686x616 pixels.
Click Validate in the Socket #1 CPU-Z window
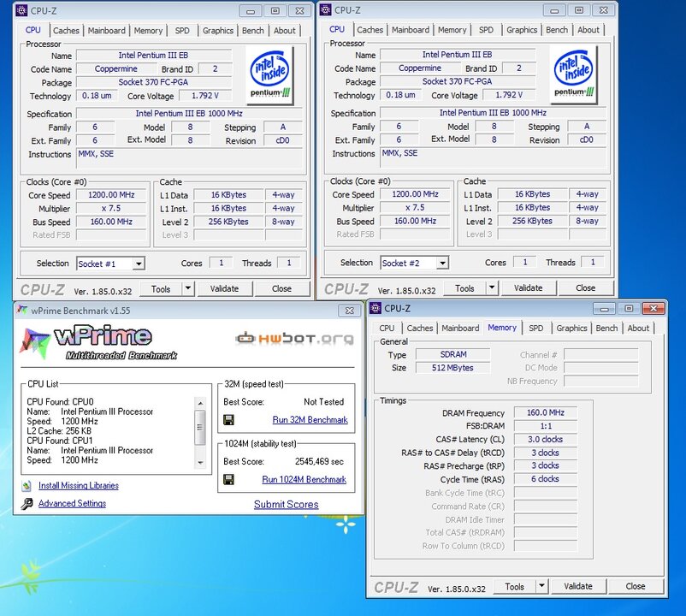coord(224,289)
